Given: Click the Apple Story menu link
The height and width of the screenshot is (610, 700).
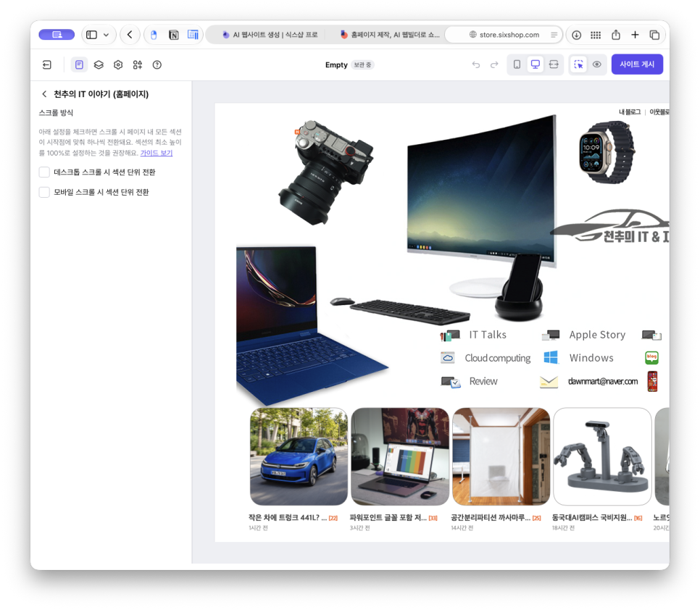Looking at the screenshot, I should tap(597, 335).
